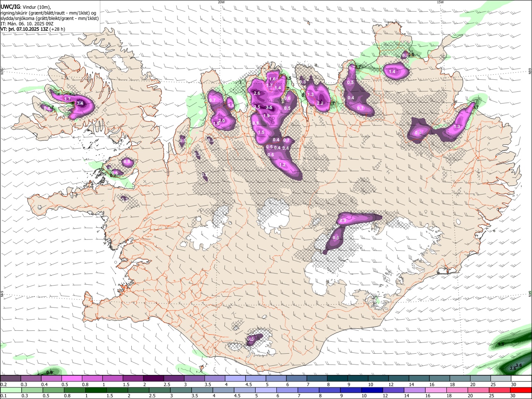The height and width of the screenshot is (399, 532).
Task: Click the 15W longitude label
Action: click(440, 2)
